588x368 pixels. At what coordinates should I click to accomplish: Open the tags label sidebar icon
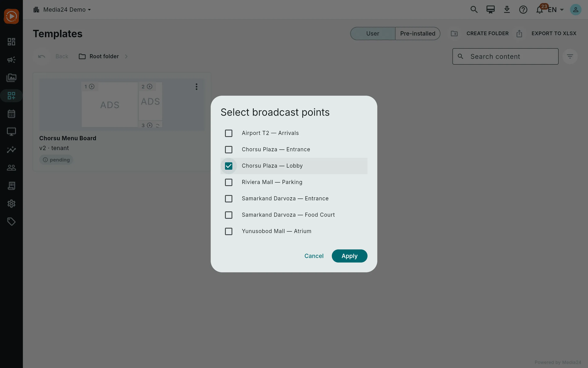coord(11,221)
